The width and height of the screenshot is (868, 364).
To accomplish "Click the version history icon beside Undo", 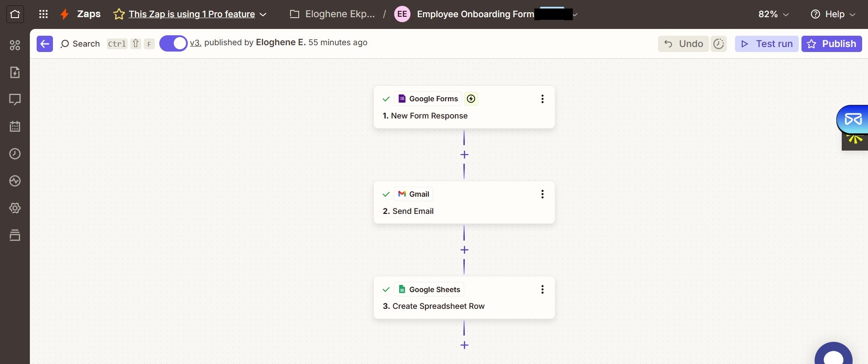I will pyautogui.click(x=719, y=44).
